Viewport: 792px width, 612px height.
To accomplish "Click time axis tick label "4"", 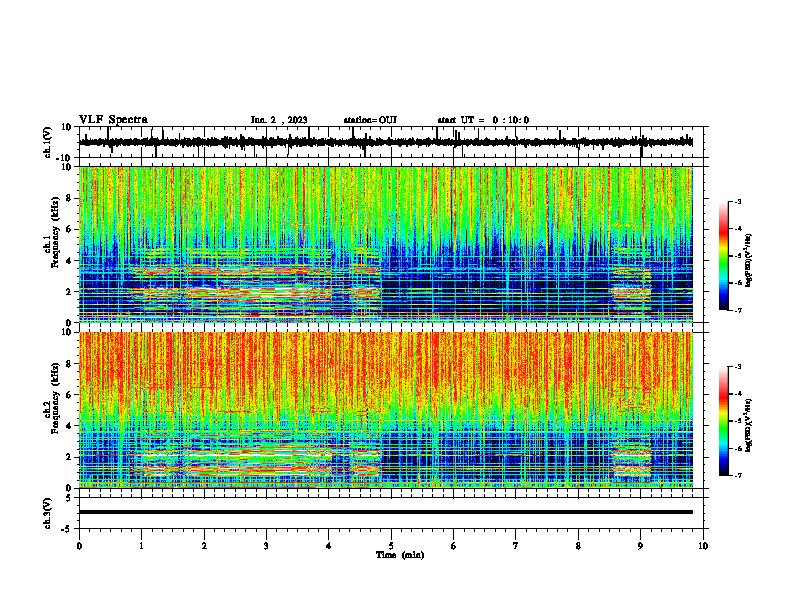I will [x=329, y=545].
